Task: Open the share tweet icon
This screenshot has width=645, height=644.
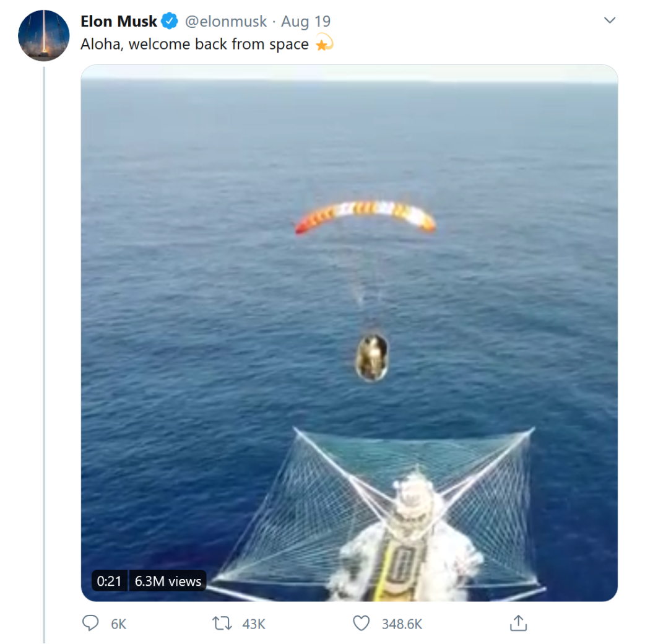Action: [518, 623]
